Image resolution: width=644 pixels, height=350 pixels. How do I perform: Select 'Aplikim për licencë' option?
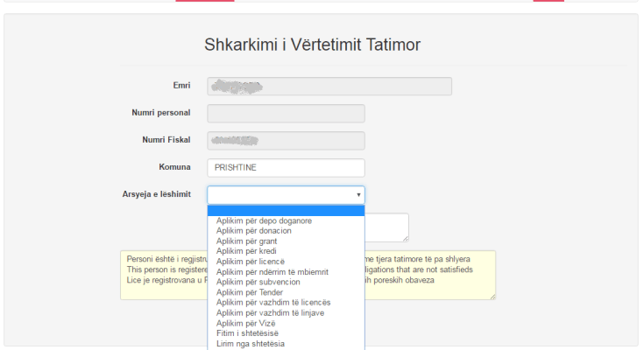point(286,262)
